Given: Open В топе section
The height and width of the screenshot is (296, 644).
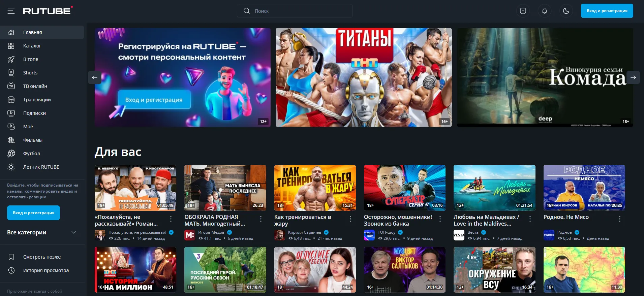Looking at the screenshot, I should (x=42, y=59).
